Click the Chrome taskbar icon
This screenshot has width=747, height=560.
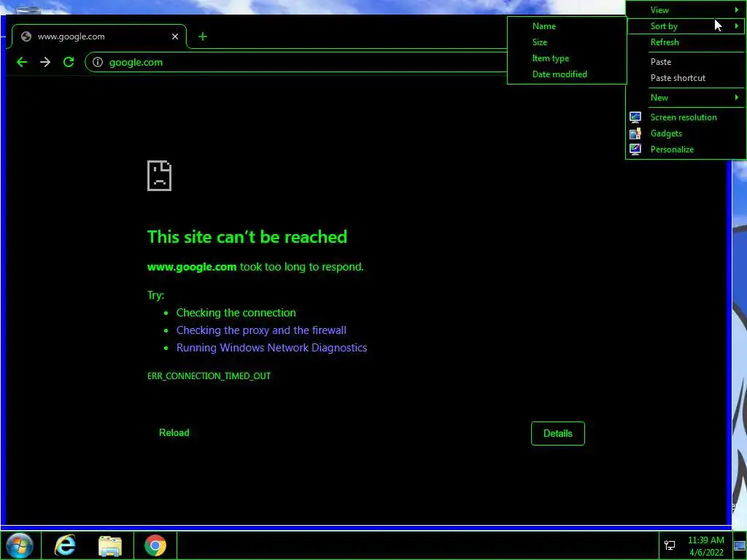point(155,545)
